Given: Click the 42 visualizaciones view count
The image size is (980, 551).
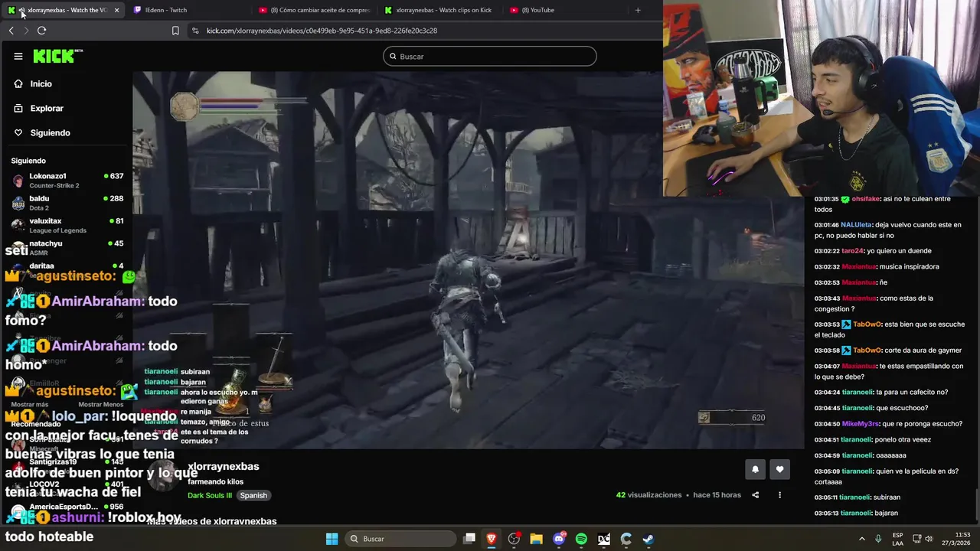Looking at the screenshot, I should 648,495.
